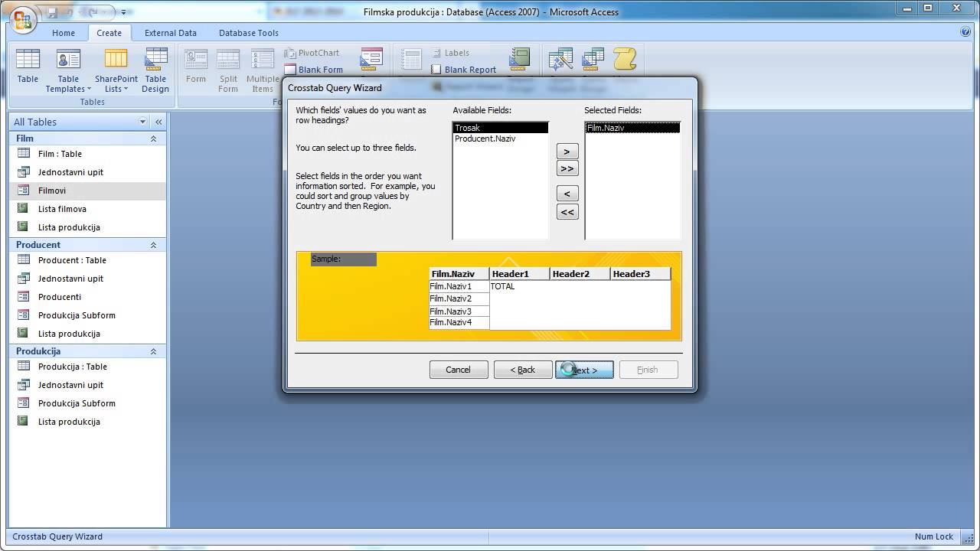Select Film.Naziv in Selected Fields list
Viewport: 980px width, 551px height.
[x=632, y=128]
